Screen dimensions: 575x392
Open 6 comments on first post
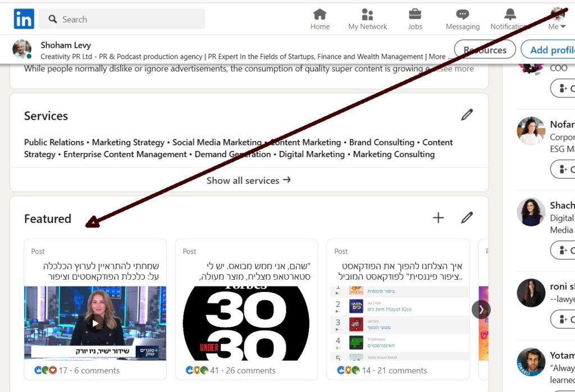(97, 370)
